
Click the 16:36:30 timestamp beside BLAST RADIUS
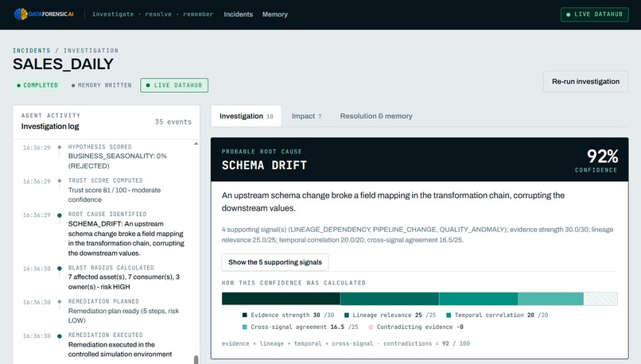pos(37,269)
